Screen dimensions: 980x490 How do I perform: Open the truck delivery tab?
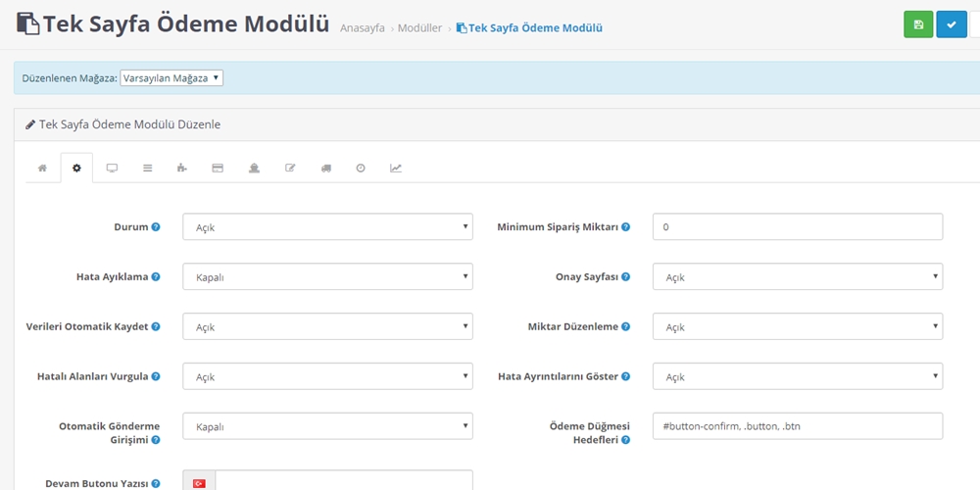click(x=325, y=169)
